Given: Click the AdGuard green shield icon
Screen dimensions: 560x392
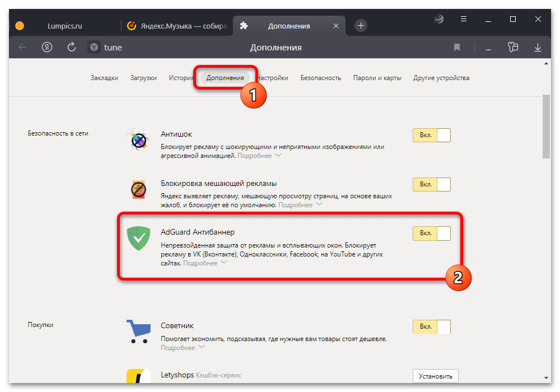Looking at the screenshot, I should 138,239.
